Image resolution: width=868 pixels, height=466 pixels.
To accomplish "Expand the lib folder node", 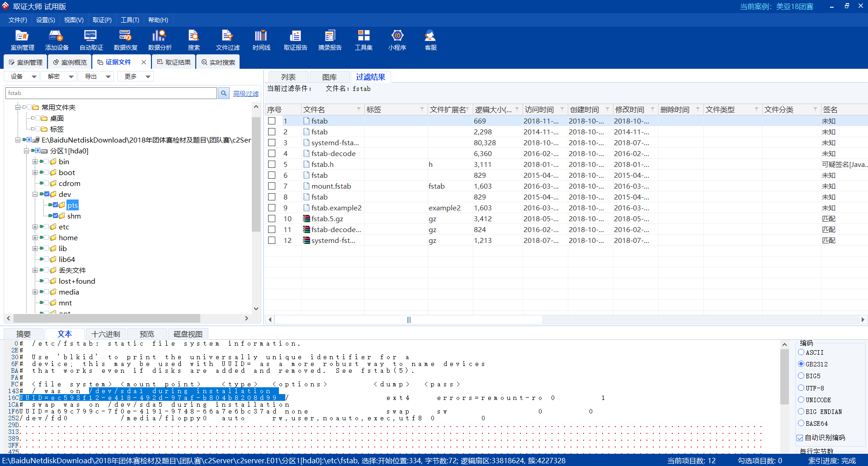I will click(x=35, y=248).
